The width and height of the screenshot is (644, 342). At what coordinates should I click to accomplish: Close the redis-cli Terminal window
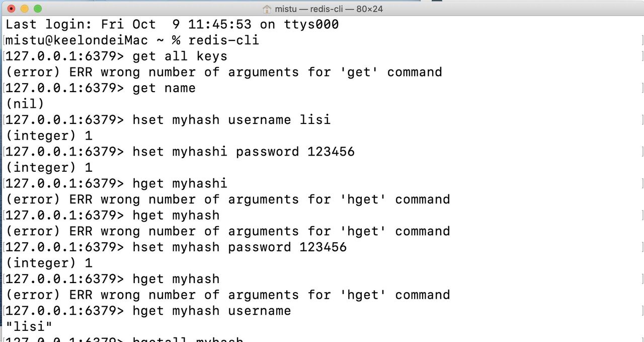(11, 9)
